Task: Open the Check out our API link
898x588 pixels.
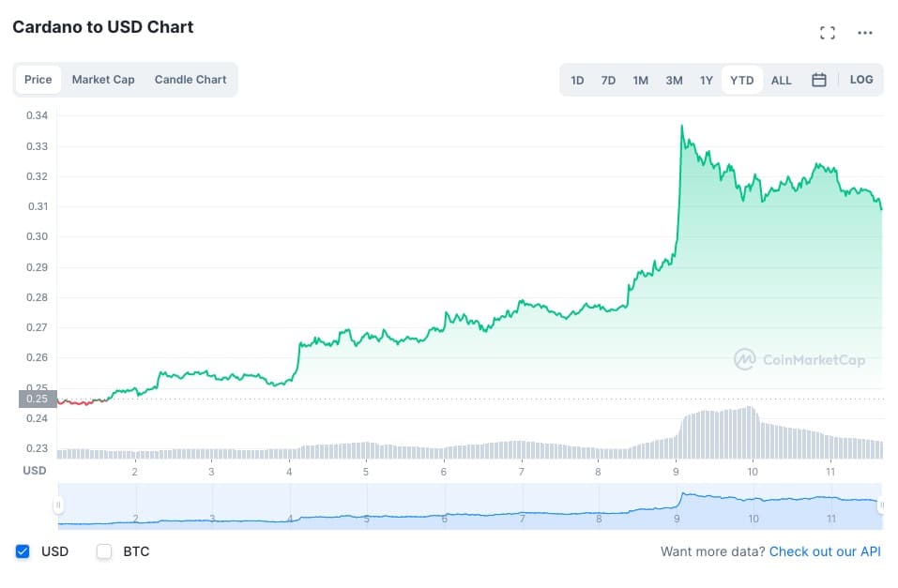Action: (x=825, y=551)
